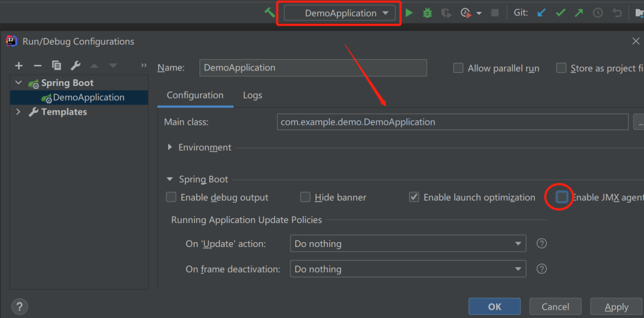The height and width of the screenshot is (318, 644).
Task: Click the Cancel button
Action: point(555,307)
